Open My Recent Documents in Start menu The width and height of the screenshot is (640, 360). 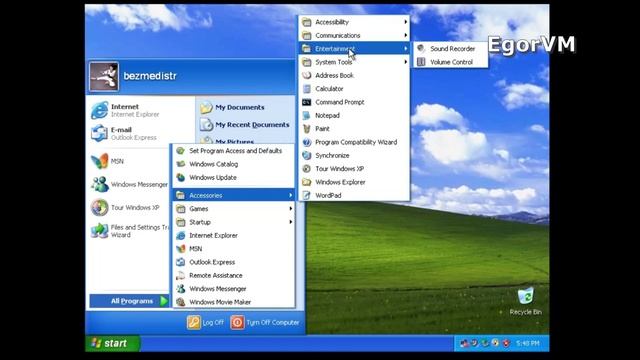(245, 125)
